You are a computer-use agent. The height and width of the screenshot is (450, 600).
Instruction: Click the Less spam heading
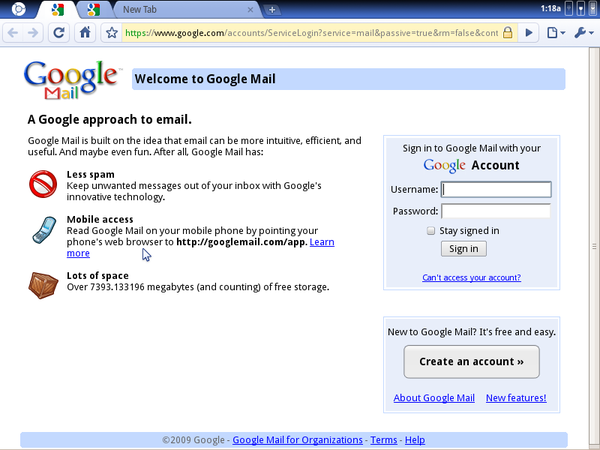90,174
